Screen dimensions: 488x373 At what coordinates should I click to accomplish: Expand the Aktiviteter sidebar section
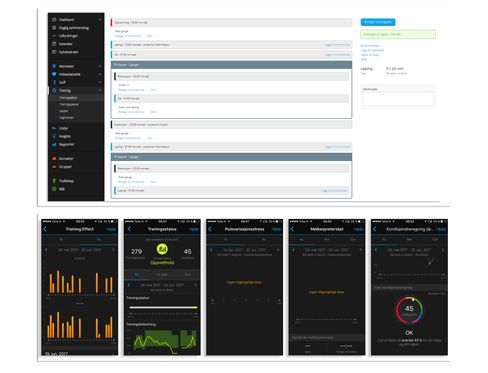click(x=100, y=66)
